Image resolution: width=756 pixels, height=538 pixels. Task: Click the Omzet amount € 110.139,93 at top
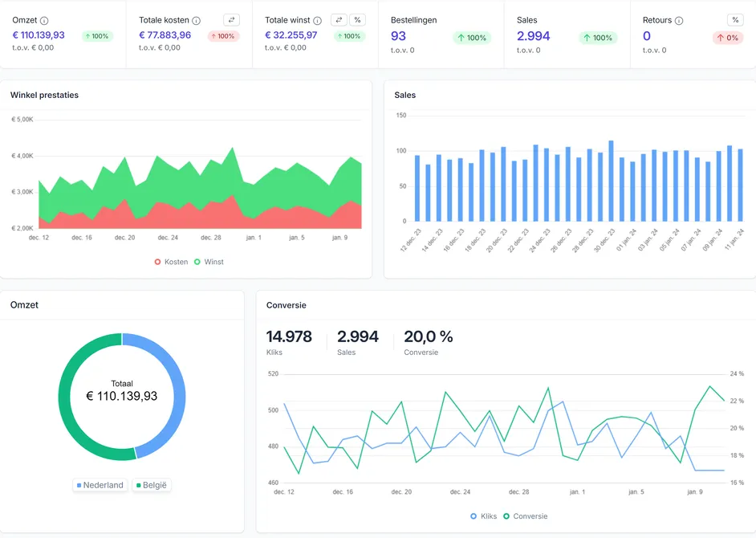pos(39,35)
